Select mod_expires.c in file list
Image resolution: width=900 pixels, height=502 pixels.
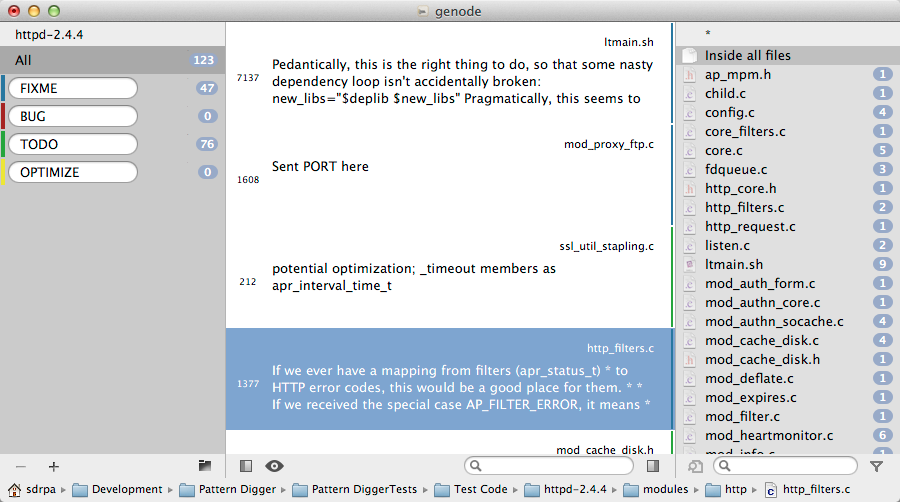click(788, 398)
